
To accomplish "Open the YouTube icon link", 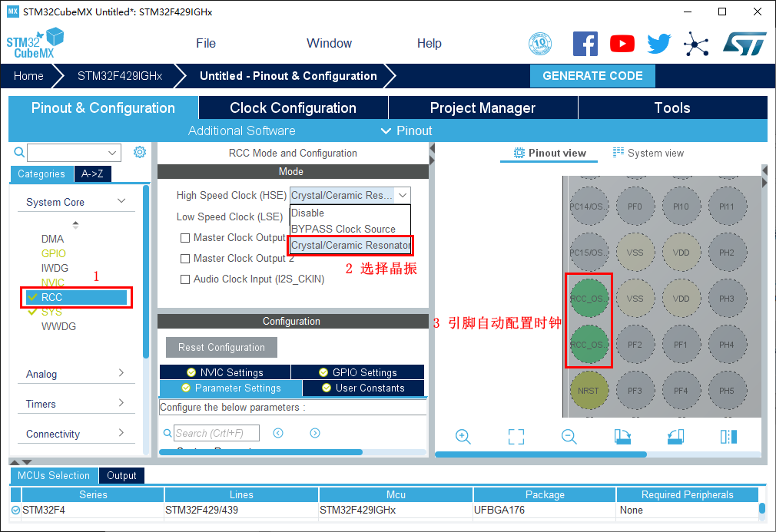I will click(x=622, y=44).
